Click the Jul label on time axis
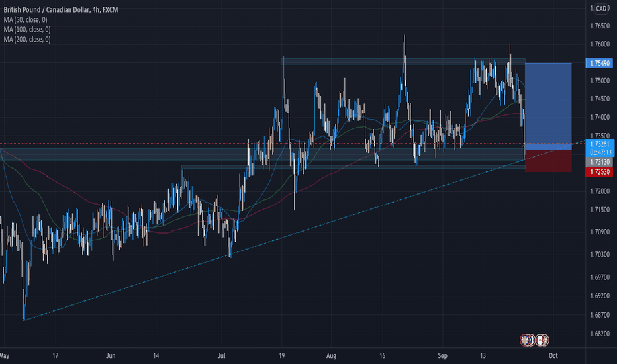The image size is (617, 364). pyautogui.click(x=222, y=356)
